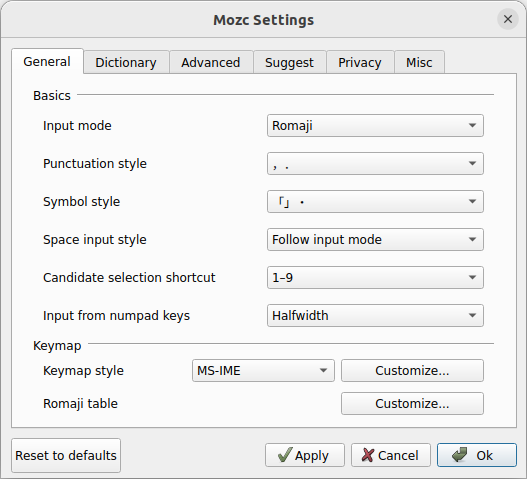527x479 pixels.
Task: Open Input from numpad keys dropdown
Action: (375, 315)
